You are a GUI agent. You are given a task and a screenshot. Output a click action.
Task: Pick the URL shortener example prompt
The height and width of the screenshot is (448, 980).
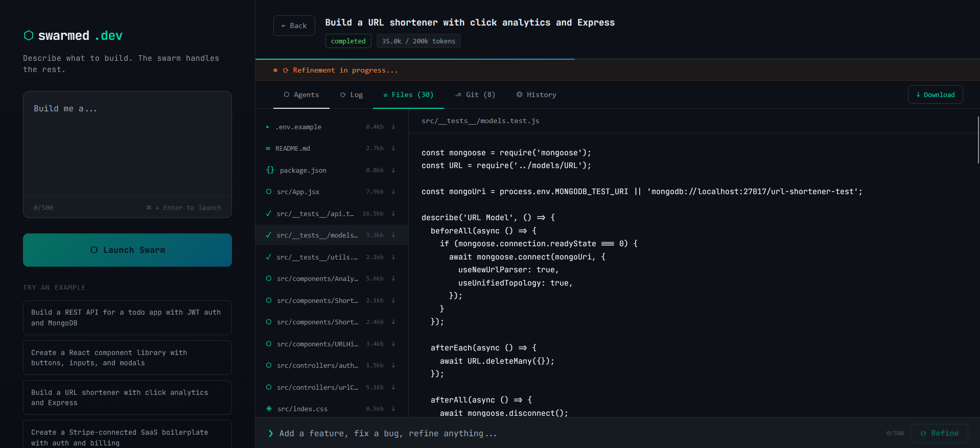tap(127, 397)
